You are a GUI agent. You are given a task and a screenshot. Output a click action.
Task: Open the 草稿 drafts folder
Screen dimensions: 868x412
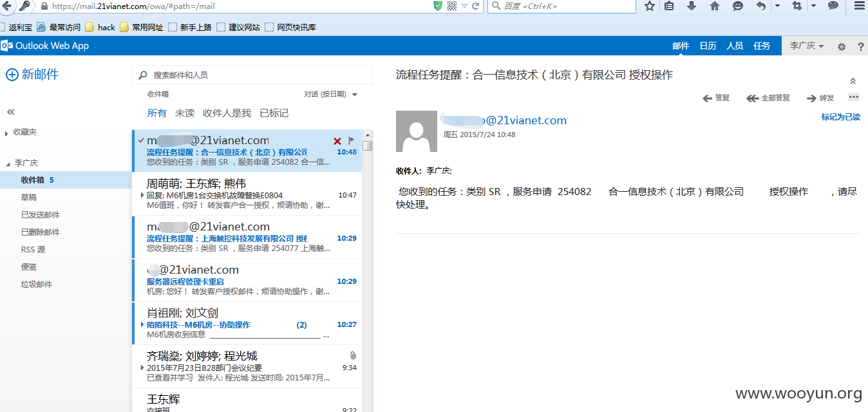tap(29, 198)
